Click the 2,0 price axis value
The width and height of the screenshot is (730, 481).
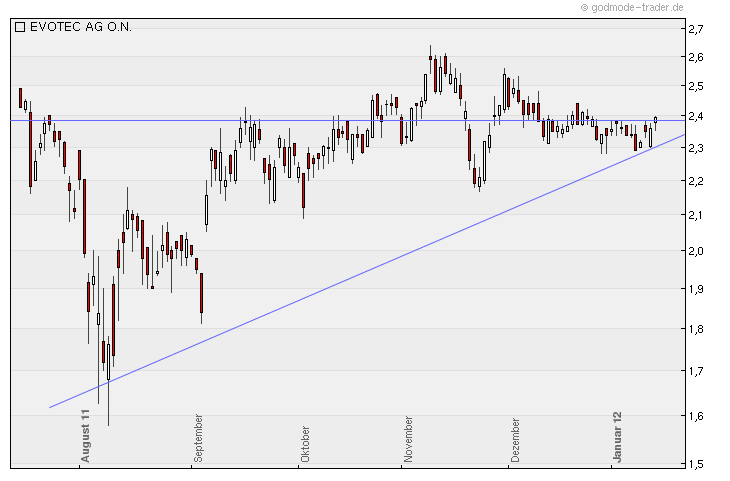pyautogui.click(x=696, y=251)
